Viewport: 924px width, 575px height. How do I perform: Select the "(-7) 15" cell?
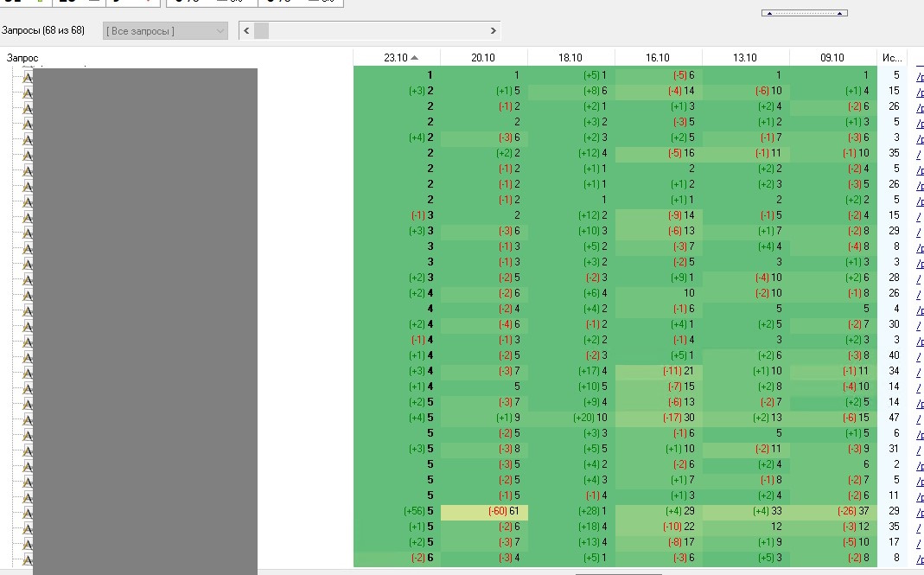(659, 387)
